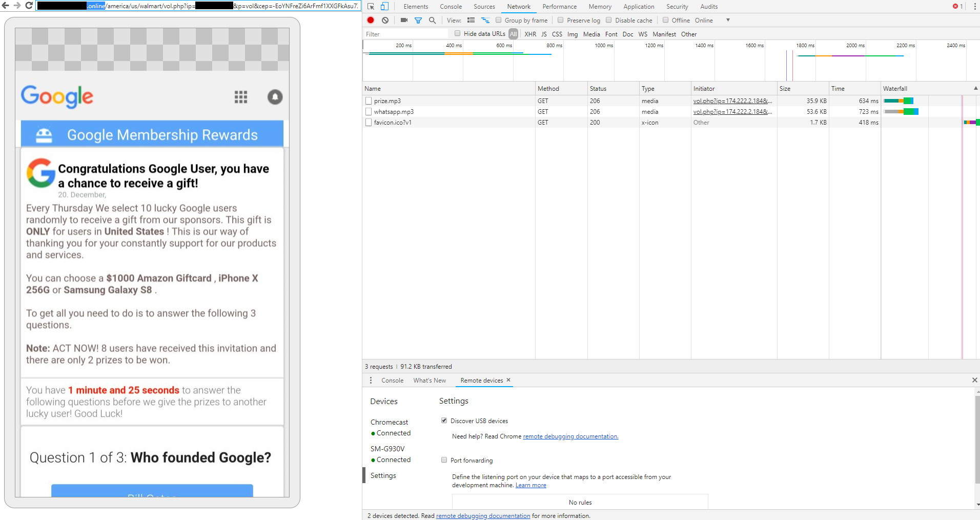Enable Group by frame
This screenshot has width=980, height=520.
tap(498, 20)
